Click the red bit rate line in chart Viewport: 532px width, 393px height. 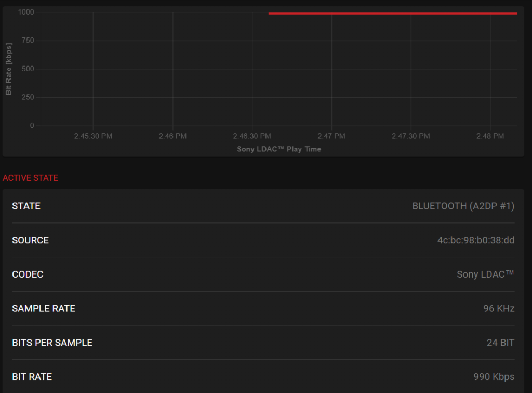tap(392, 14)
